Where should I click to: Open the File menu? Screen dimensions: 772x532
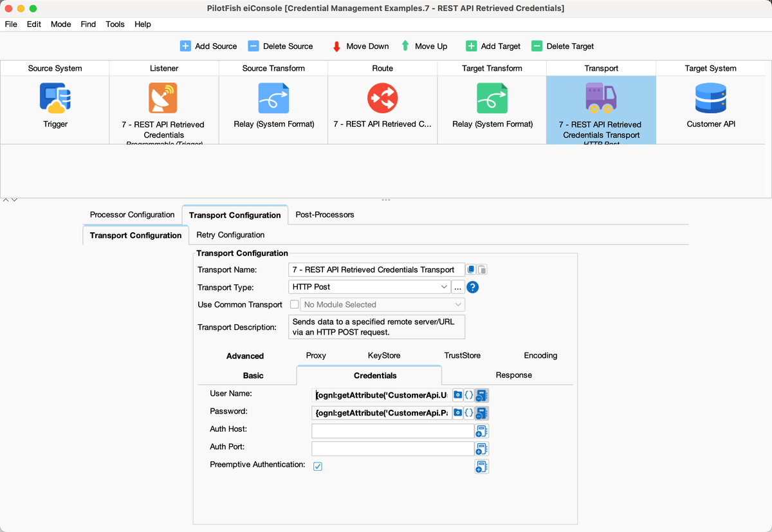(x=11, y=24)
